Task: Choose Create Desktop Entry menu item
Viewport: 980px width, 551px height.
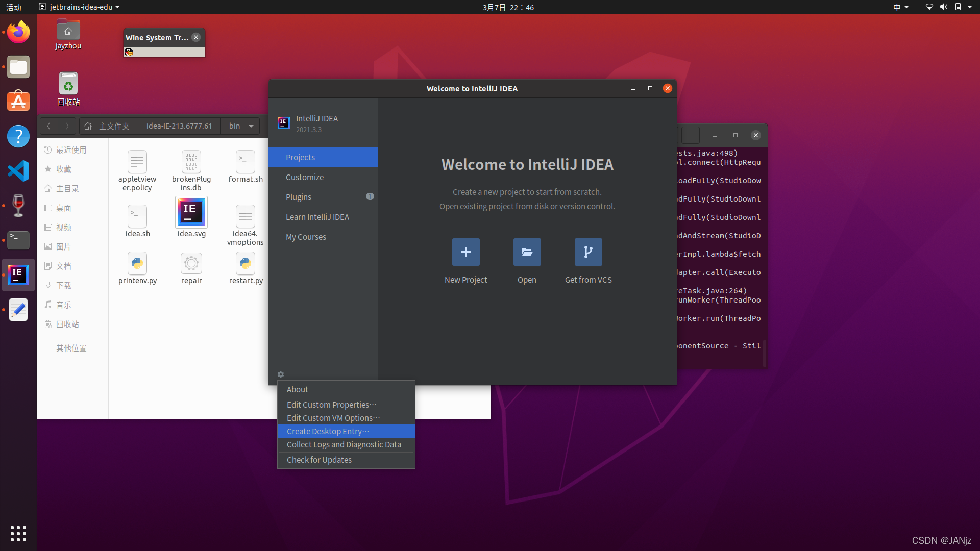Action: (328, 431)
